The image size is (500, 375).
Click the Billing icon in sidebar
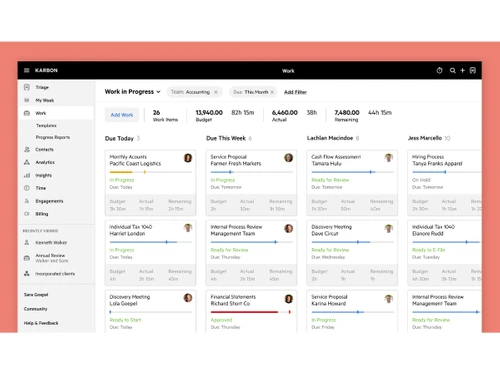click(27, 214)
